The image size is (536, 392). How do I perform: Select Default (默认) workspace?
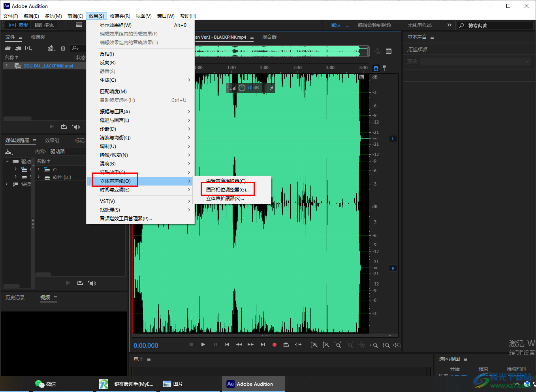336,25
